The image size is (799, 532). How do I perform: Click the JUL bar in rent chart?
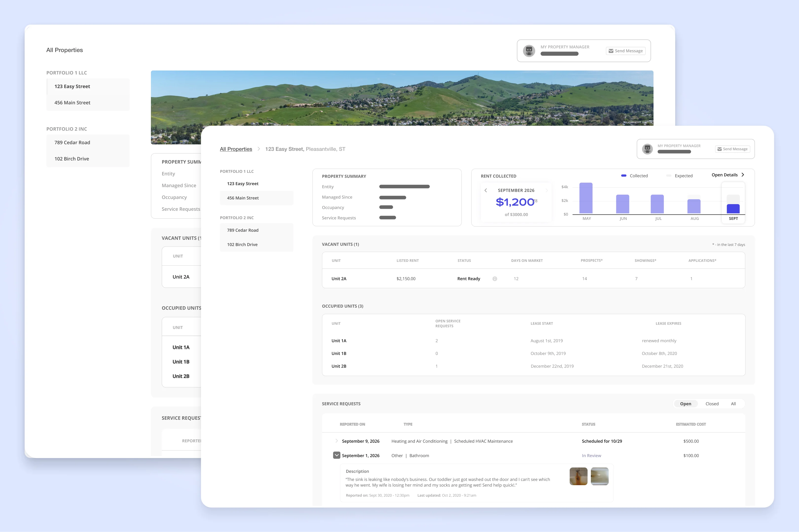pyautogui.click(x=657, y=204)
